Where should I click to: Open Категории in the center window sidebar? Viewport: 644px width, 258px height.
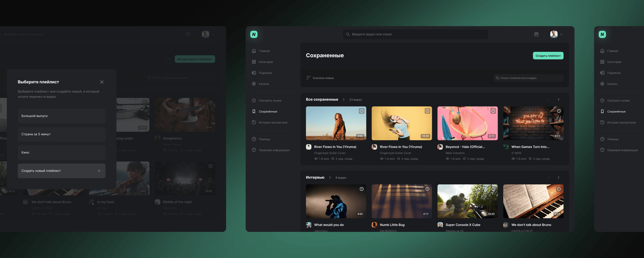pos(262,62)
